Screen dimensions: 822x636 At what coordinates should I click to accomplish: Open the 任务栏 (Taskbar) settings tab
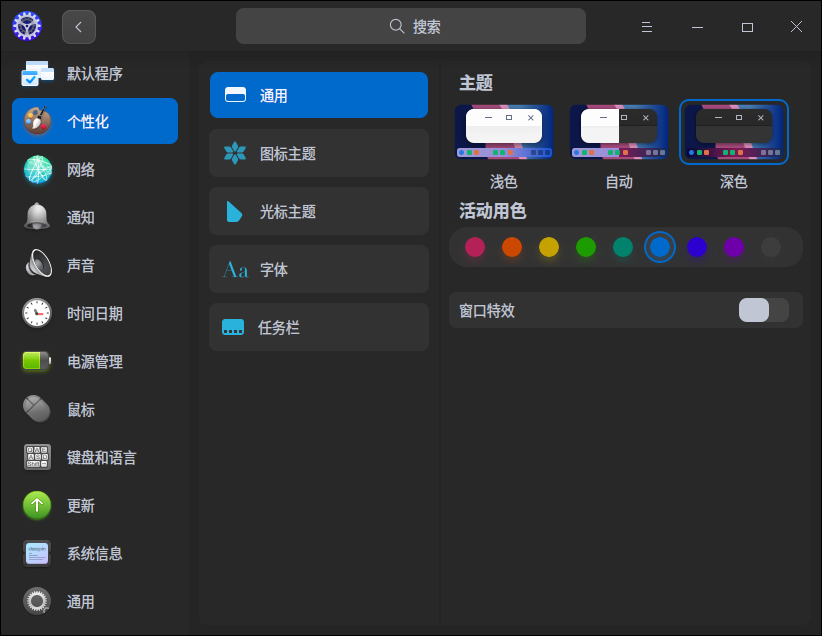pos(318,327)
